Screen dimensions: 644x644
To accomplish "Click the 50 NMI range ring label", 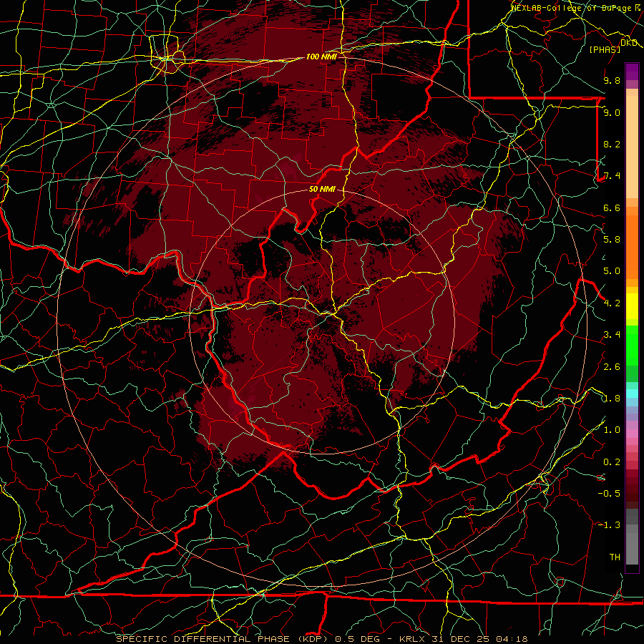I will tap(322, 189).
